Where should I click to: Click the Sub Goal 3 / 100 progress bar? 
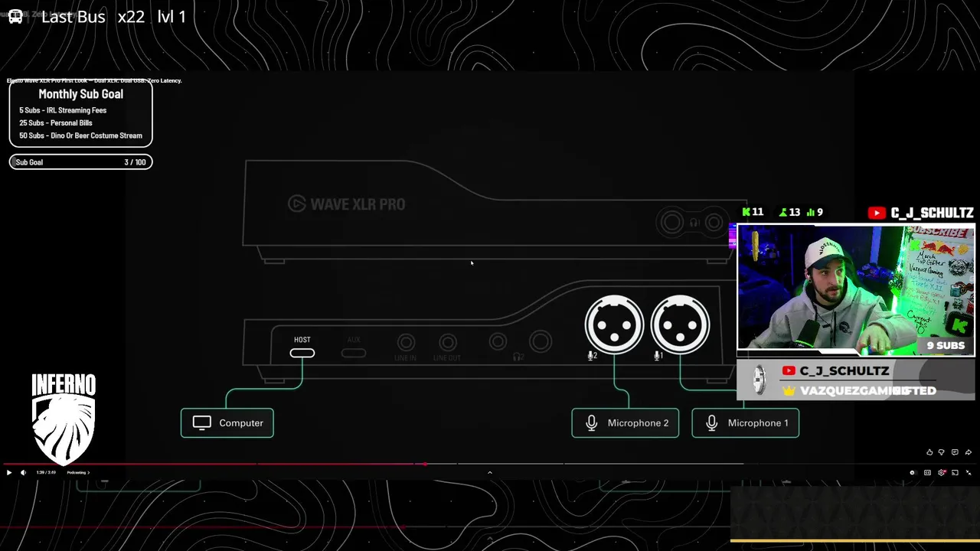point(80,162)
